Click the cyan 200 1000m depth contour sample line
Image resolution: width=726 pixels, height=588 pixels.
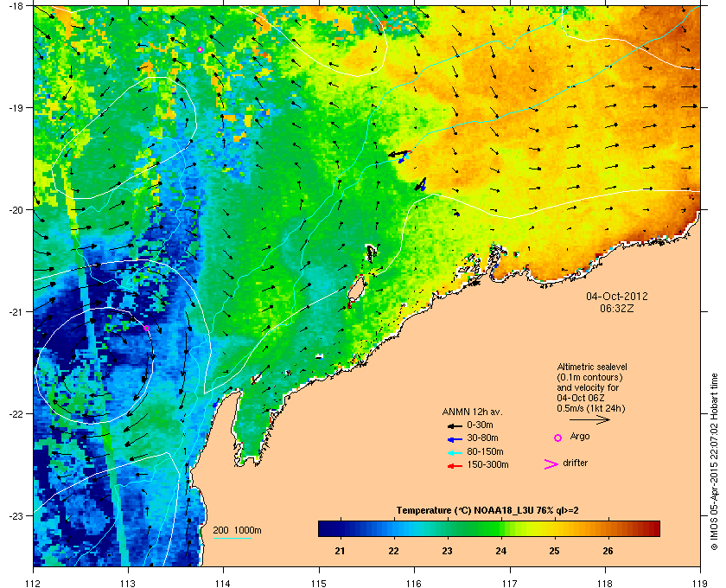tap(232, 538)
